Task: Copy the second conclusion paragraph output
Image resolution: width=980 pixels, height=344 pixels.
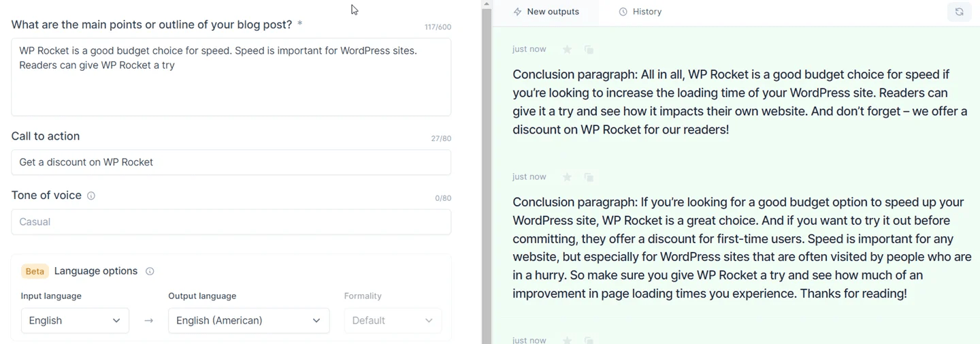Action: click(589, 177)
